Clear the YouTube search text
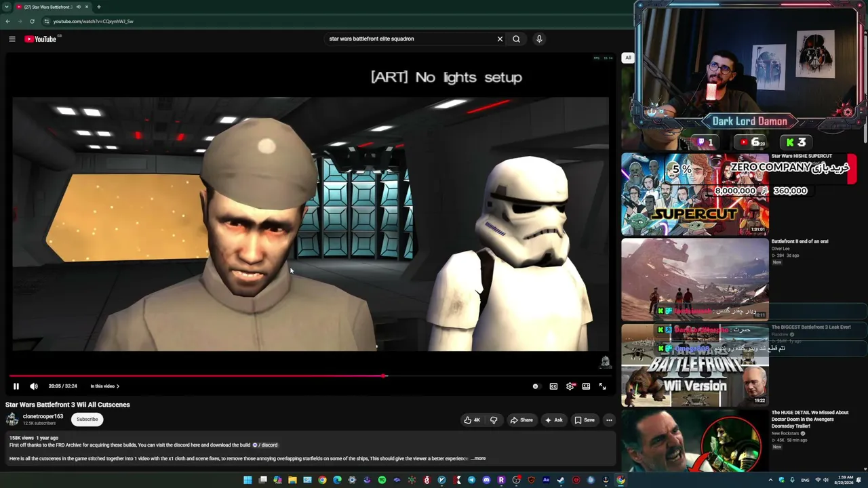The image size is (868, 488). [x=500, y=39]
